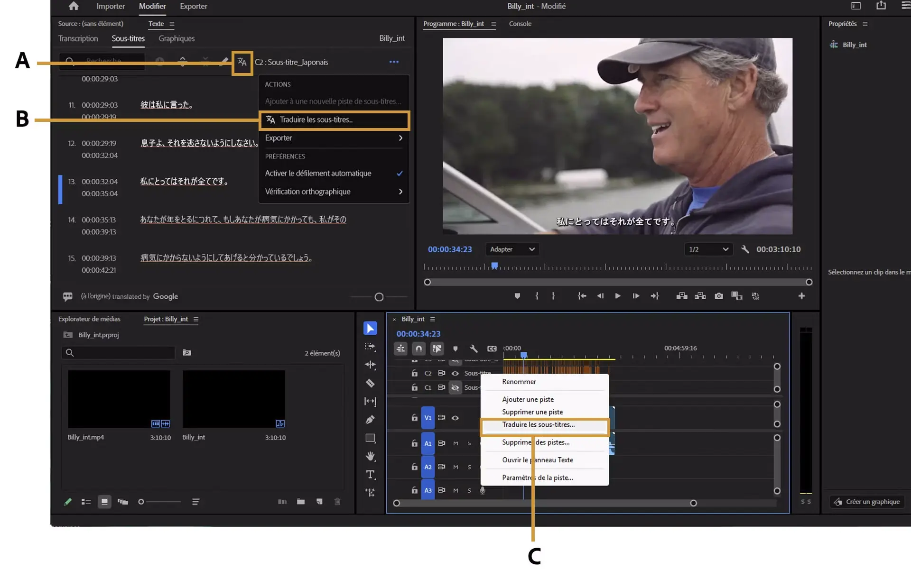Image resolution: width=911 pixels, height=588 pixels.
Task: Toggle snapping with the magnet icon
Action: tap(419, 349)
